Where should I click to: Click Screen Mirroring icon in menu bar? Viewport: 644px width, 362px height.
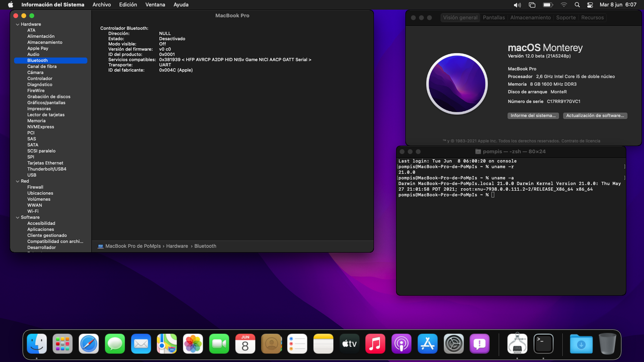[x=532, y=5]
